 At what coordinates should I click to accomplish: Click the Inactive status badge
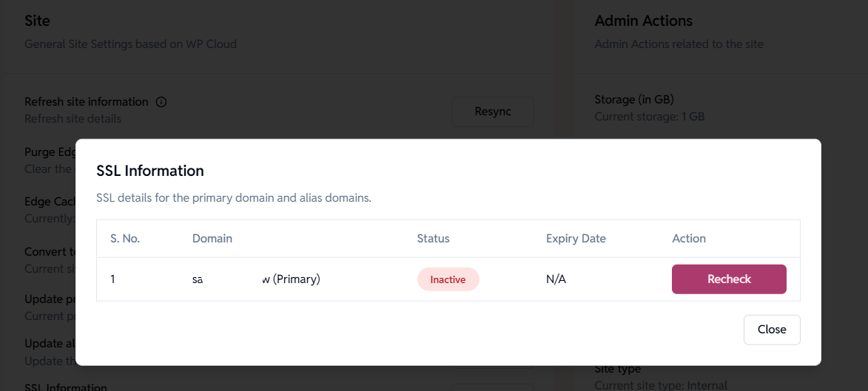[448, 279]
